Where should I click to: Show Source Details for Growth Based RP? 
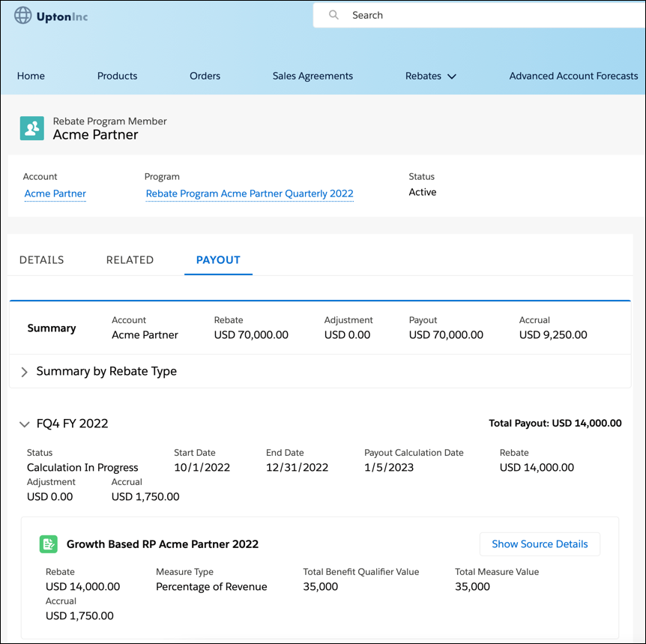pos(540,544)
